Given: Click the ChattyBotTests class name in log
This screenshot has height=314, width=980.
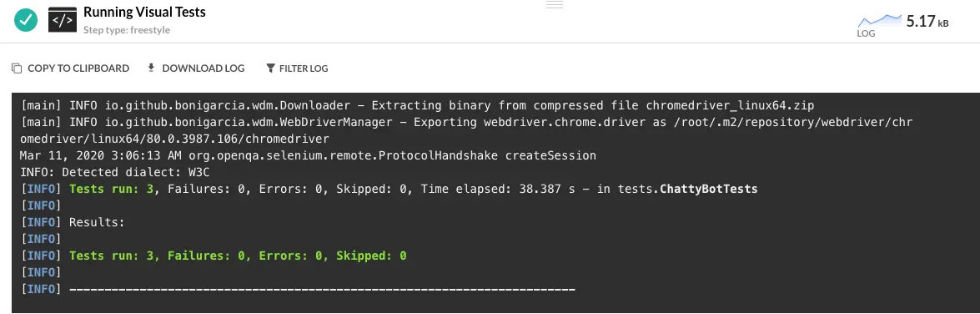Looking at the screenshot, I should (709, 188).
